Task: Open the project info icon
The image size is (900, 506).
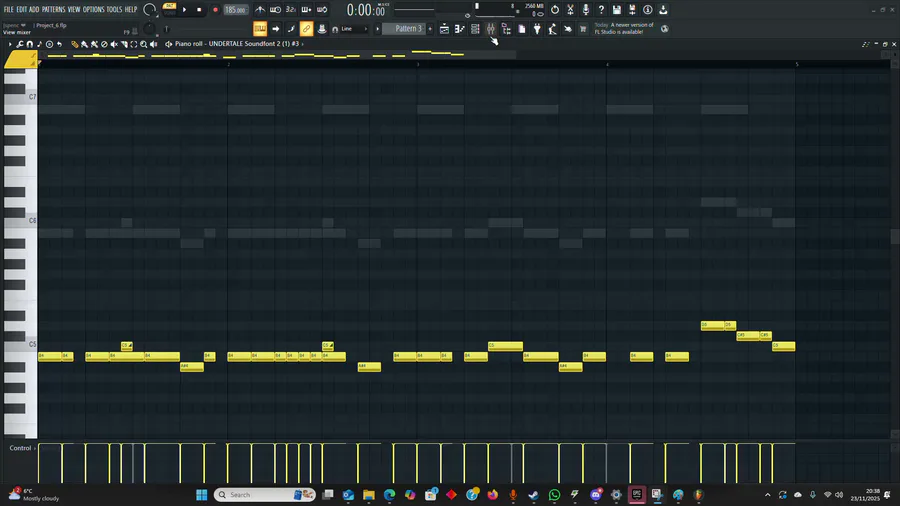Action: tap(647, 10)
